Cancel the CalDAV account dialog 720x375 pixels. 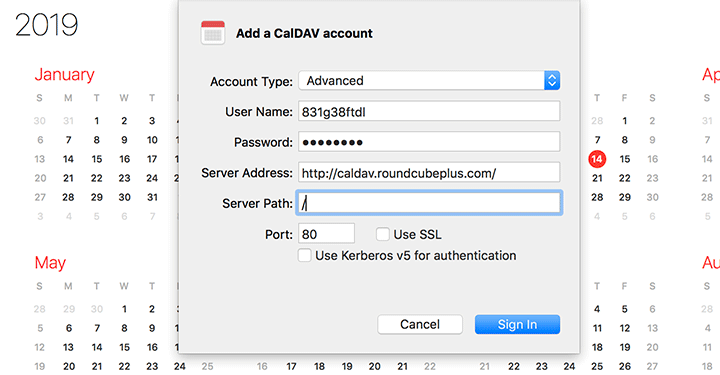420,325
